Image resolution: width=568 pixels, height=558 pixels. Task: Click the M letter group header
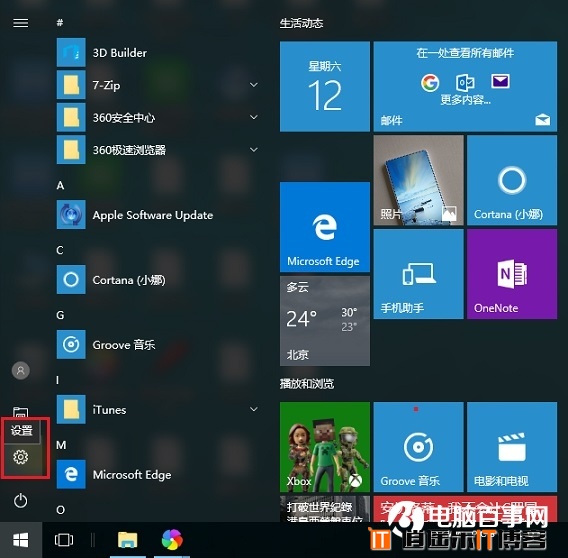(x=61, y=445)
